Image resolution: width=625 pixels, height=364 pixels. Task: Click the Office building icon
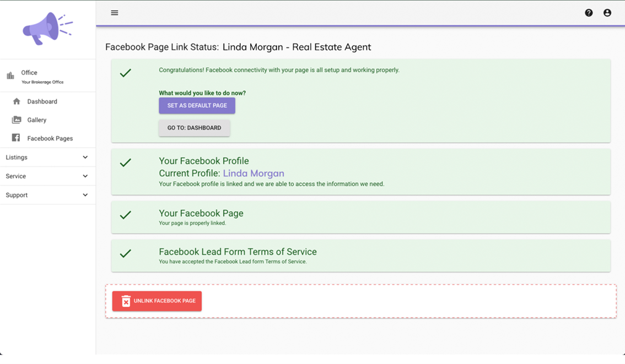(x=10, y=76)
